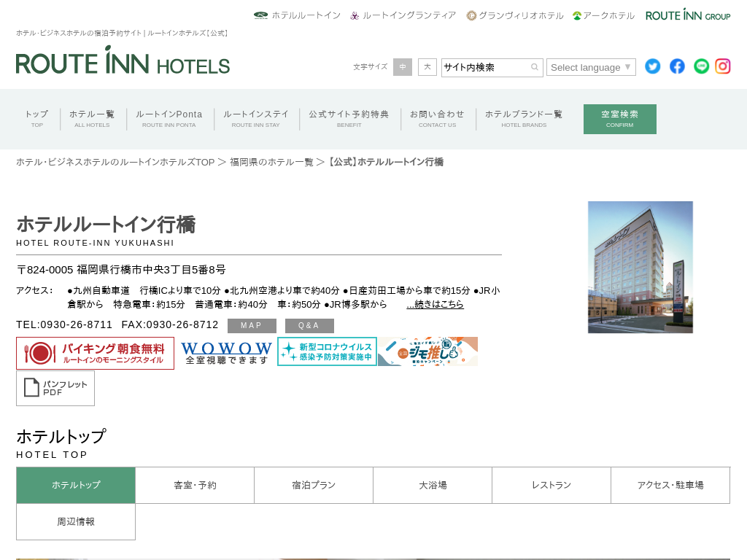This screenshot has width=747, height=560.
Task: Download the パンフレット PDF
Action: [x=55, y=389]
